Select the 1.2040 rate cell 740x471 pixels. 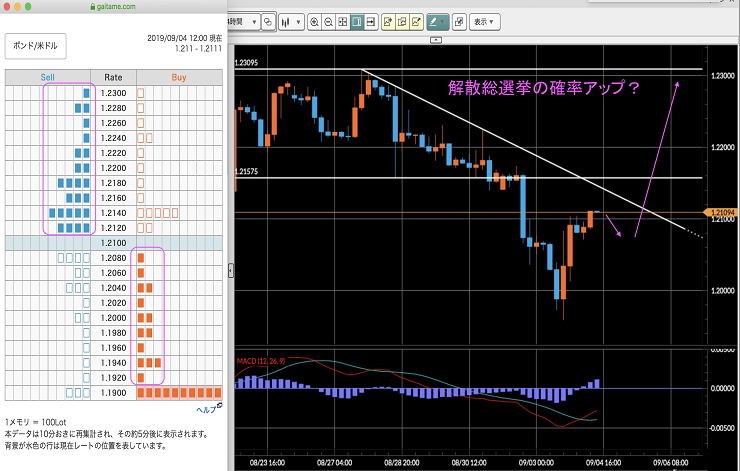[x=114, y=288]
